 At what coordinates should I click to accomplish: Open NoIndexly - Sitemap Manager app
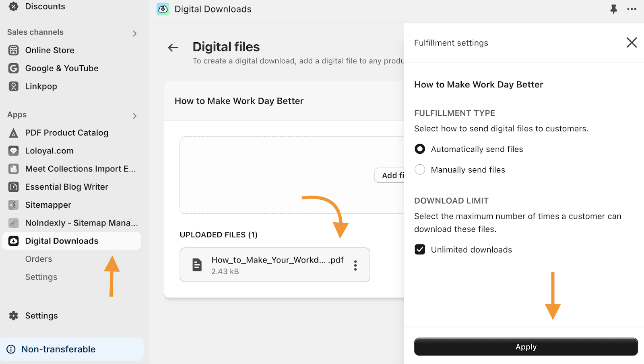tap(81, 223)
